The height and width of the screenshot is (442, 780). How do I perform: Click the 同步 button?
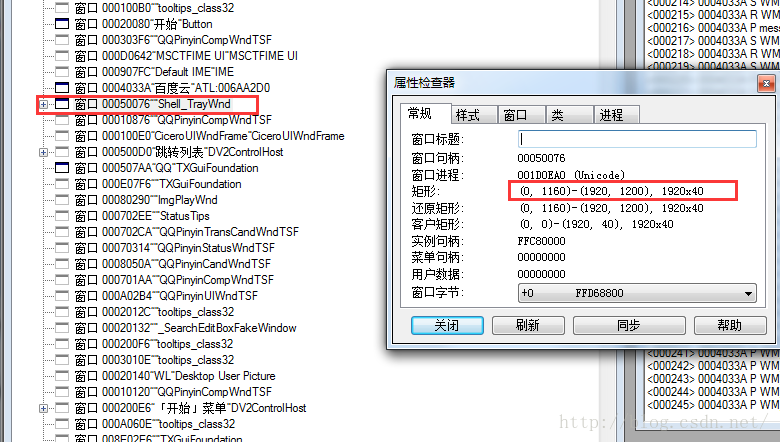click(629, 326)
